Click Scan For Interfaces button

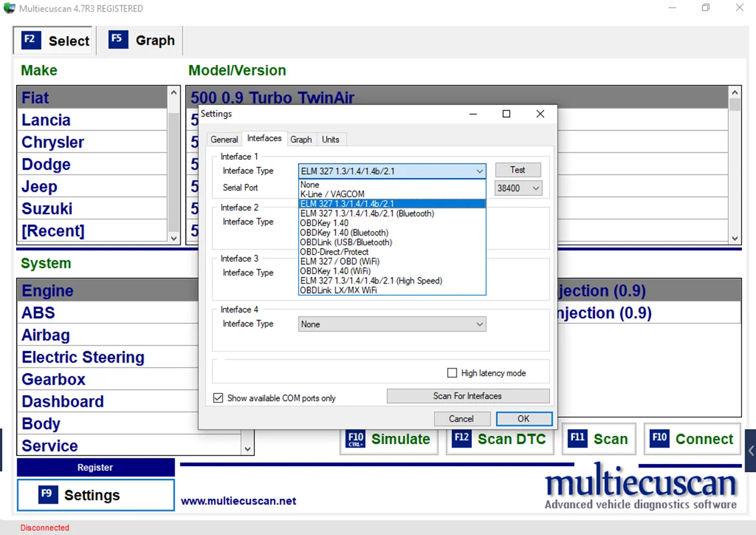[468, 396]
